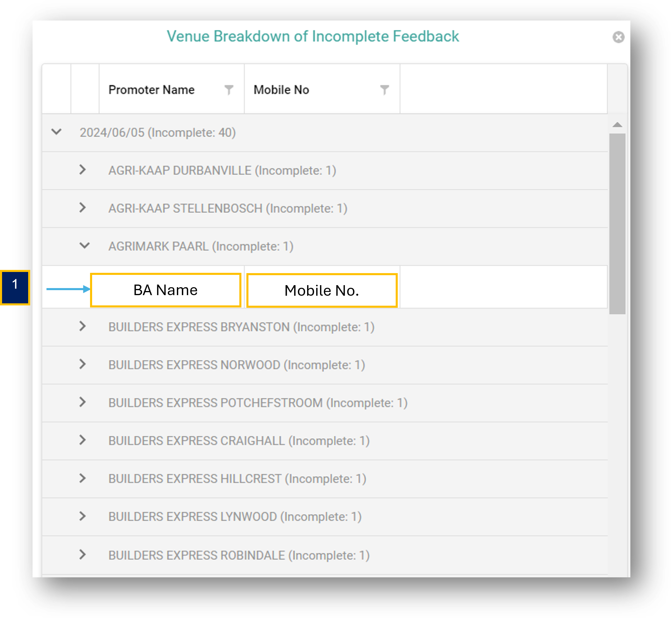Select AGRI-KAAP DURBANVILLE (Incomplete: 1) text

[222, 170]
